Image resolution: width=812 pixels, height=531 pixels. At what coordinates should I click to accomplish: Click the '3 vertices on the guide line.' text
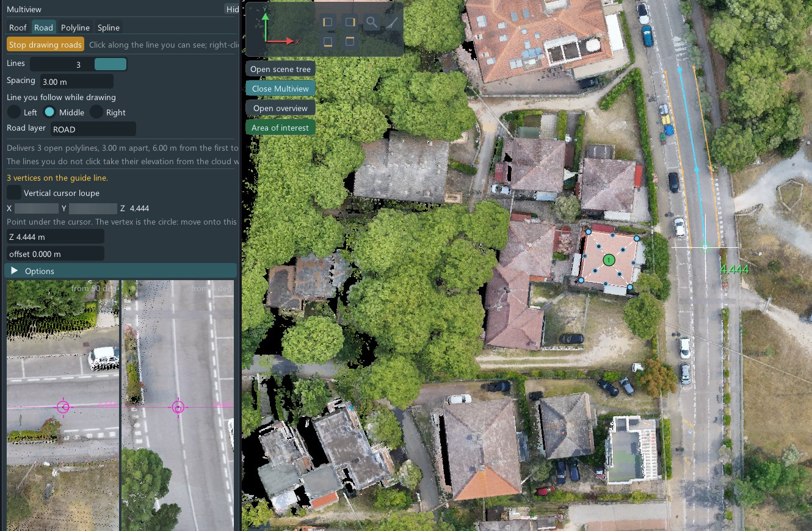[x=57, y=178]
